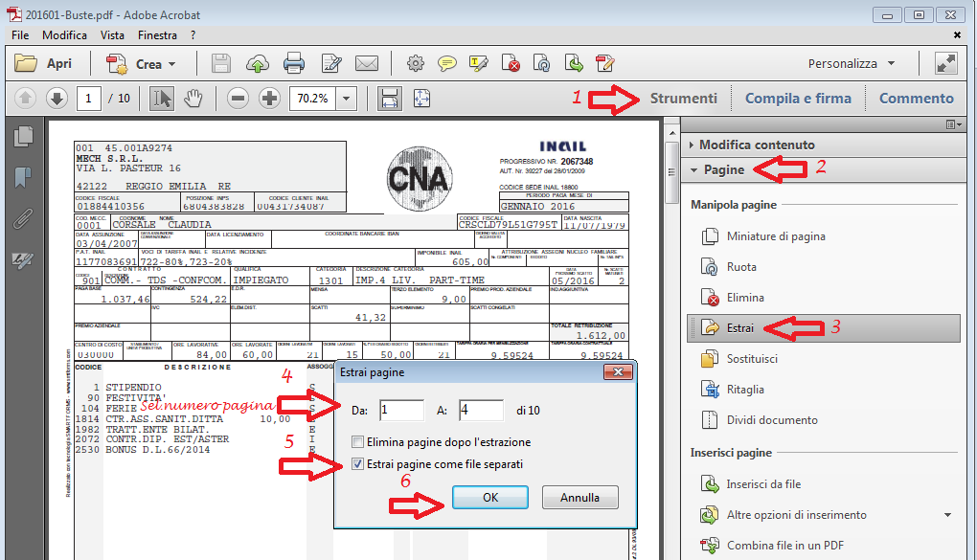Click the Da start page field

[x=400, y=411]
